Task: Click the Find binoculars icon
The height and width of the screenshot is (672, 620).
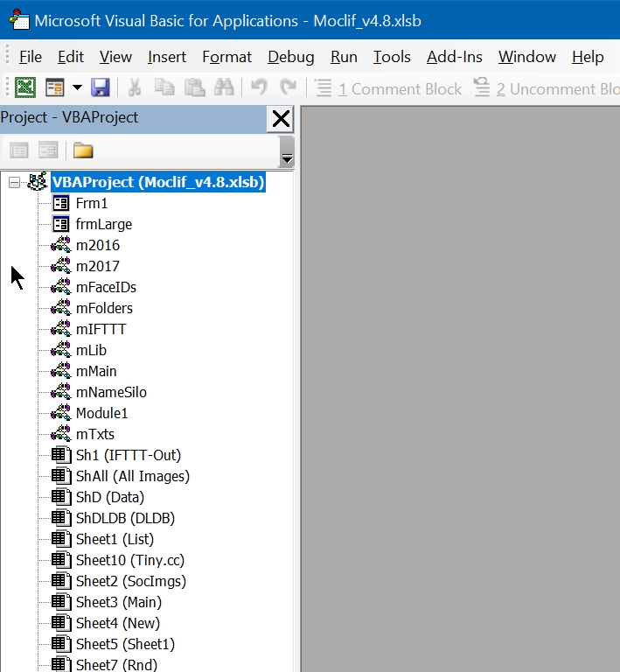Action: click(x=224, y=87)
